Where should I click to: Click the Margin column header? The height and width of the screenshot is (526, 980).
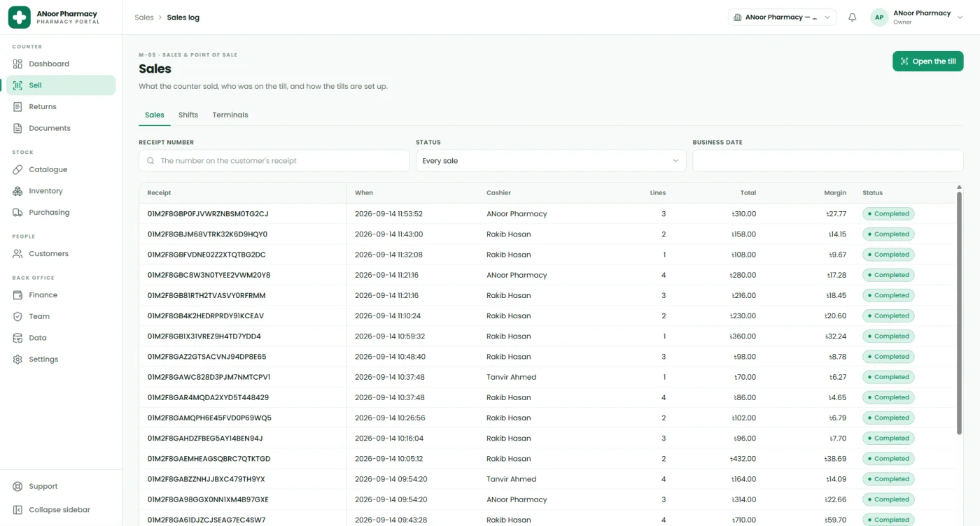[x=835, y=193]
